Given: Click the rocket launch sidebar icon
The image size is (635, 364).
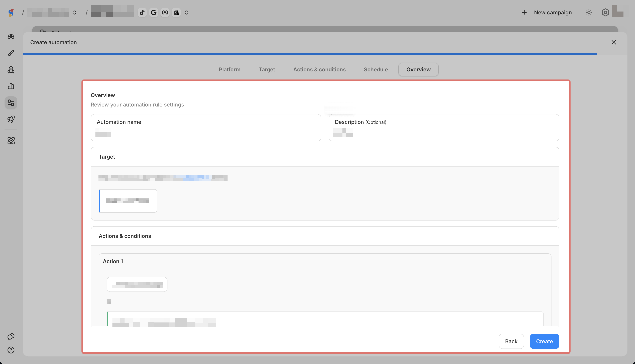Looking at the screenshot, I should pyautogui.click(x=11, y=119).
